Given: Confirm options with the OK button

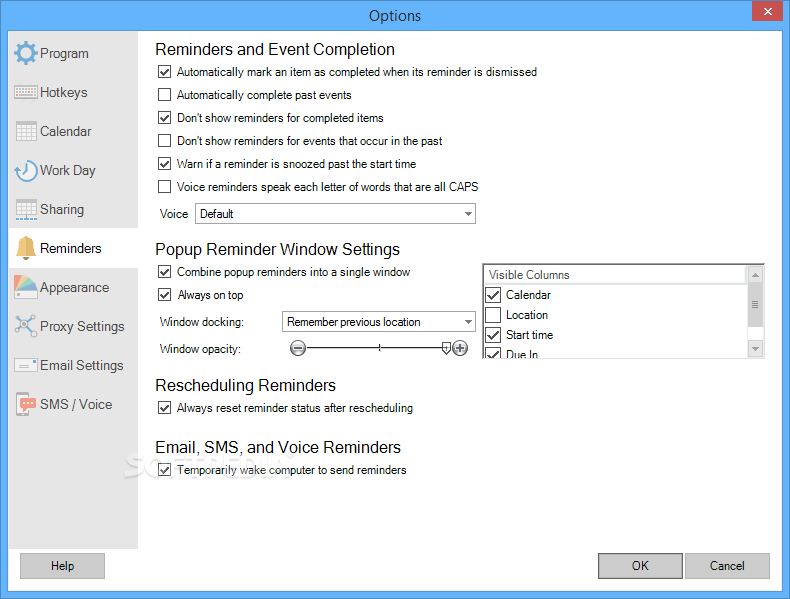Looking at the screenshot, I should pos(640,566).
